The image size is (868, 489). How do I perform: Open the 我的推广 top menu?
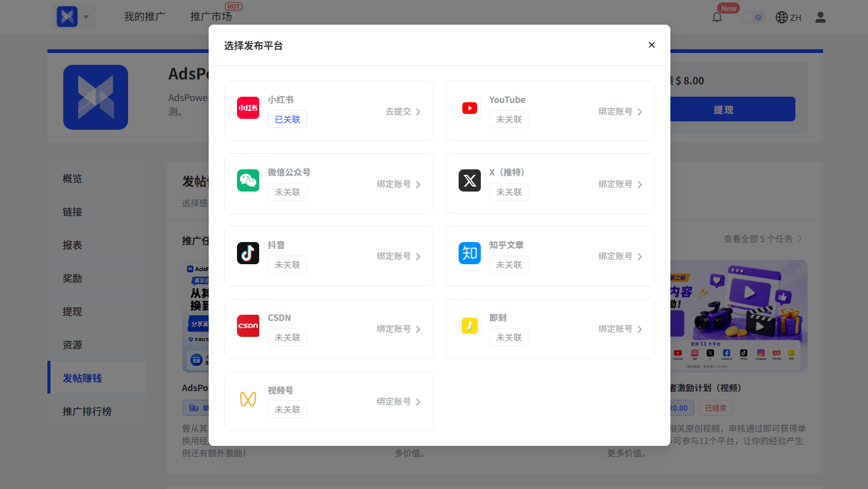pyautogui.click(x=145, y=17)
